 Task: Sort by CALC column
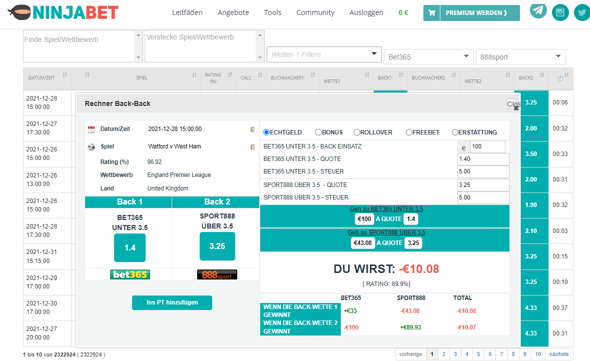(260, 75)
